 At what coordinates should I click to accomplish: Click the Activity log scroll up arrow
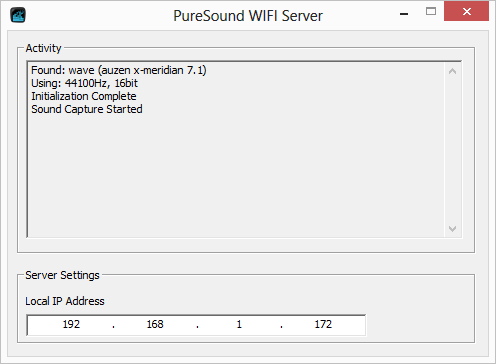(452, 71)
